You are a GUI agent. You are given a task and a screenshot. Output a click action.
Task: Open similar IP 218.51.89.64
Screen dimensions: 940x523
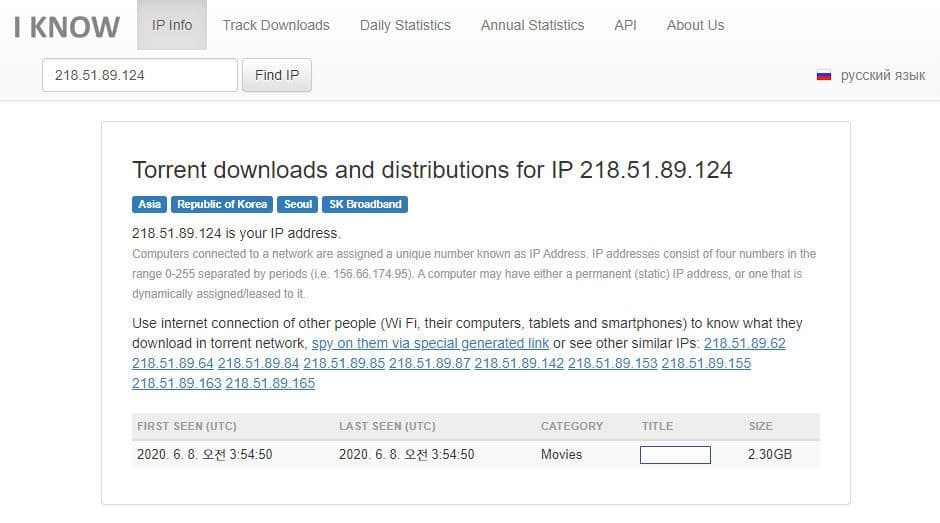(173, 363)
